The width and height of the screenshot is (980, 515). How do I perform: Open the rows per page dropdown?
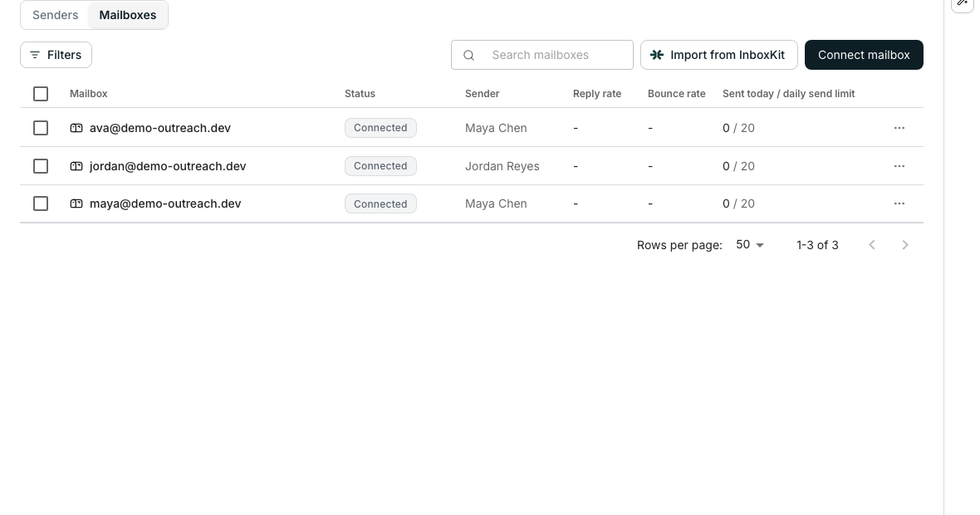click(749, 245)
